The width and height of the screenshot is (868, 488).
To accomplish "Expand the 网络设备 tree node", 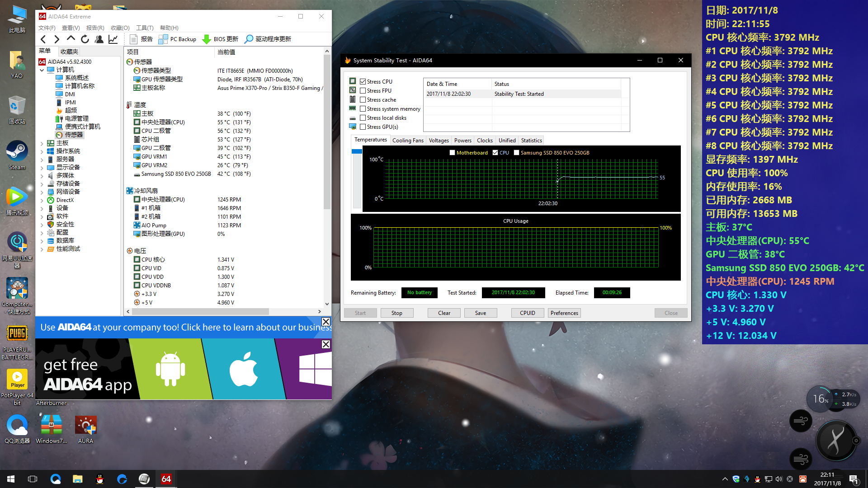I will click(x=42, y=192).
